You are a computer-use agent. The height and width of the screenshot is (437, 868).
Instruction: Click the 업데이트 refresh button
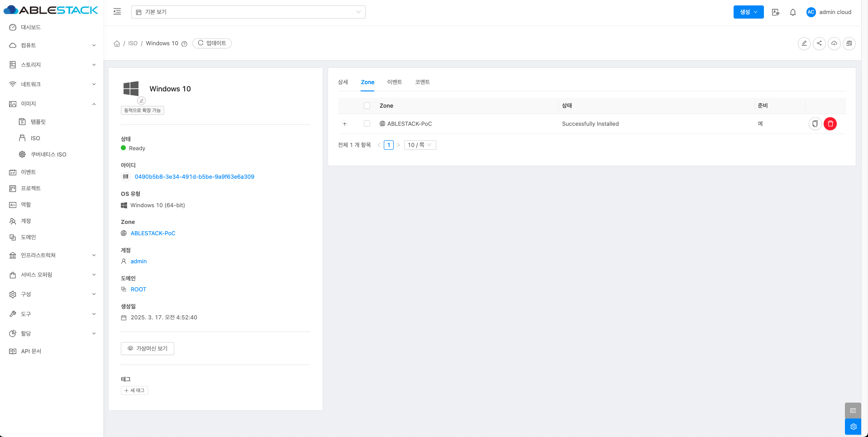(212, 43)
